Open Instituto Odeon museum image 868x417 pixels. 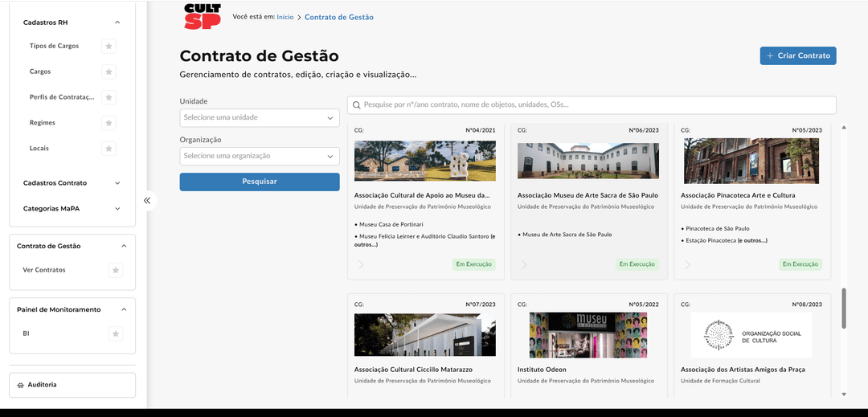coord(588,335)
